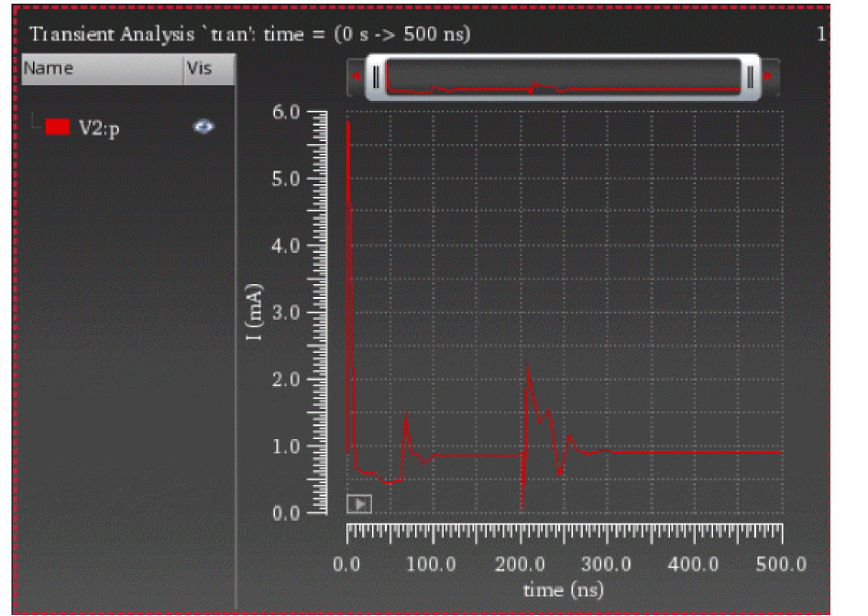Click the 300.0 x-axis tick label
Viewport: 868px width, 616px height.
coord(606,565)
